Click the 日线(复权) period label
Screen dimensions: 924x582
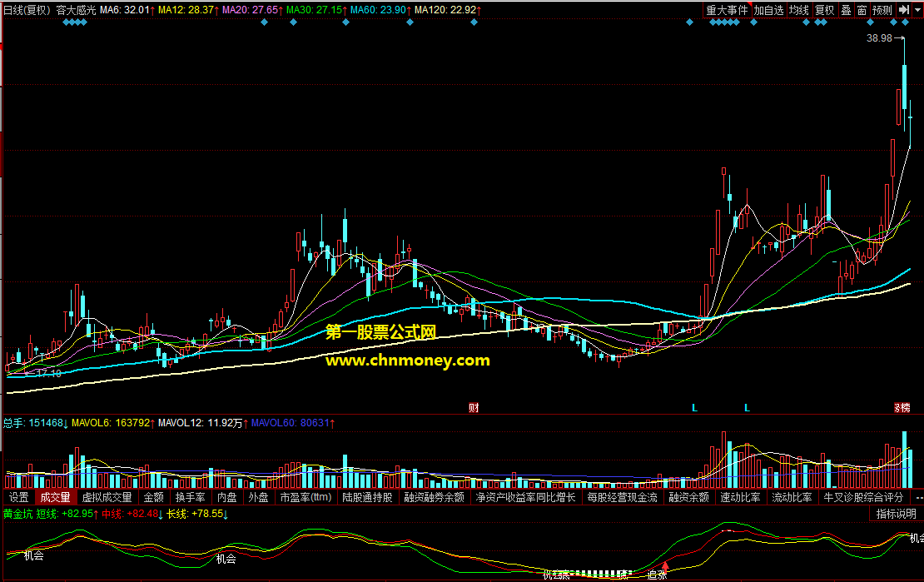[27, 10]
